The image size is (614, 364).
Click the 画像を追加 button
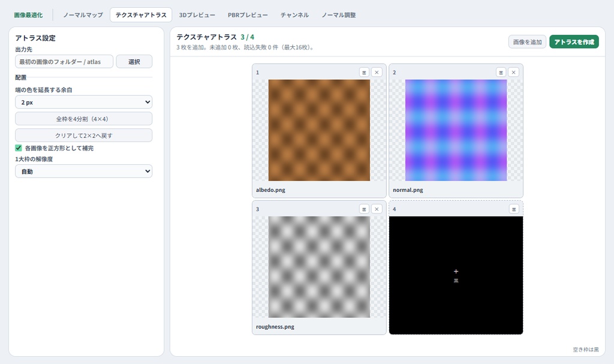(528, 41)
